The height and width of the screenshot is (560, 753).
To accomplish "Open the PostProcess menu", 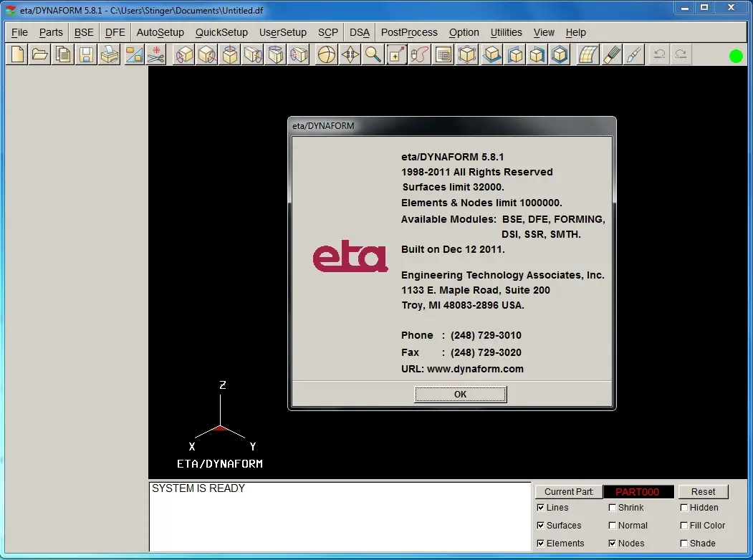I will tap(409, 32).
